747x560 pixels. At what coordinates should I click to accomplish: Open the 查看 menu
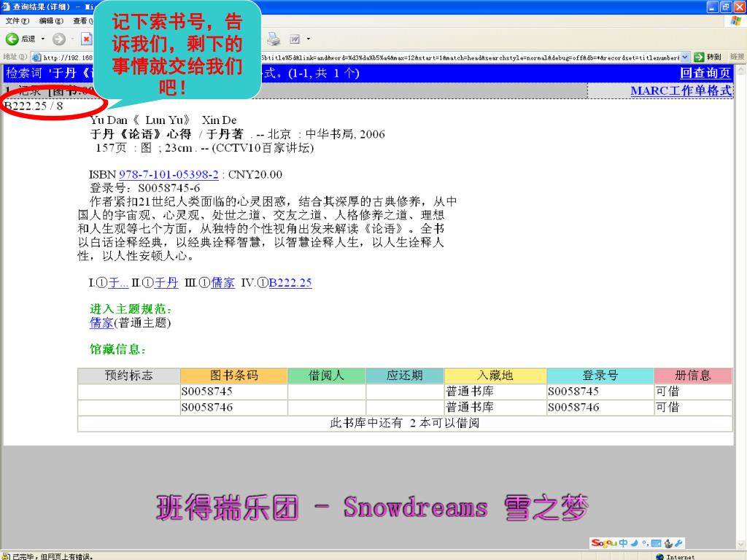(x=83, y=21)
